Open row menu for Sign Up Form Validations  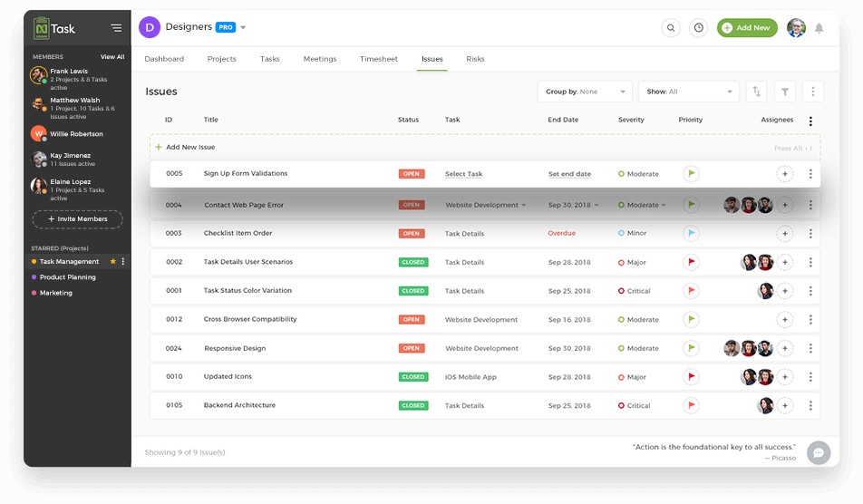tap(810, 174)
